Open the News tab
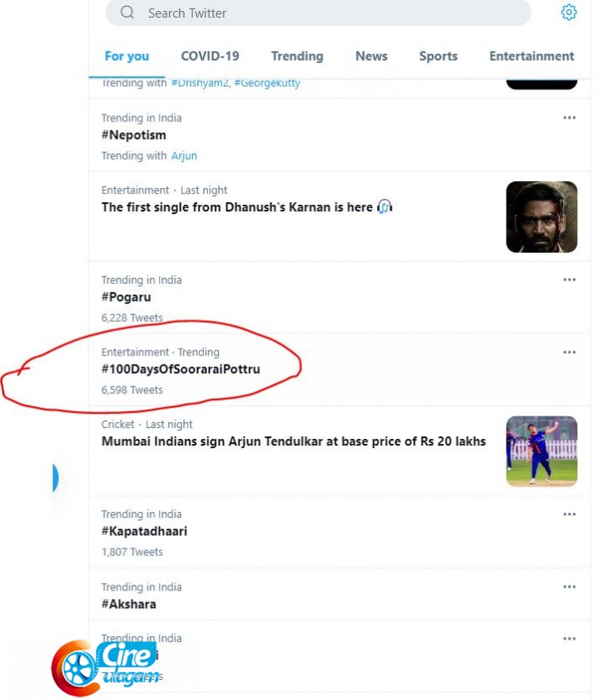Screen dimensions: 606x700 [371, 56]
